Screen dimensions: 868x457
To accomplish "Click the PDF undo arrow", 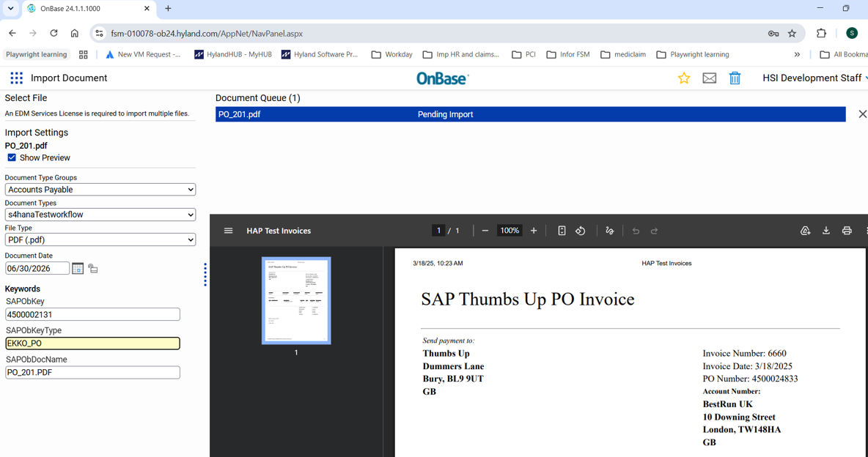I will click(636, 231).
